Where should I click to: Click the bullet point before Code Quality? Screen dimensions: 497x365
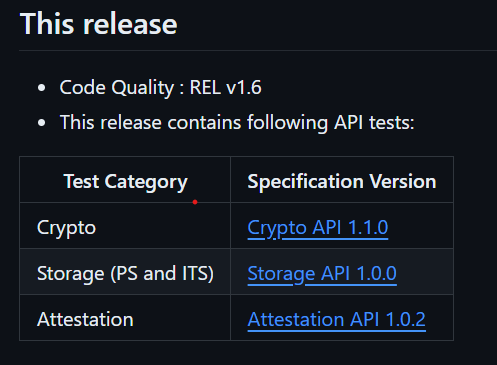coord(42,88)
